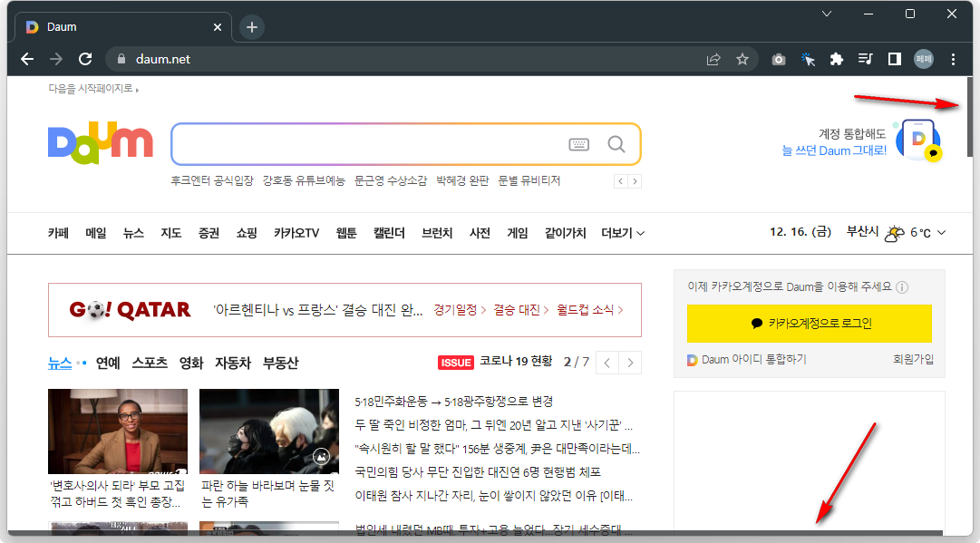The image size is (980, 543).
Task: Click the camera screenshot extension icon
Action: [778, 59]
